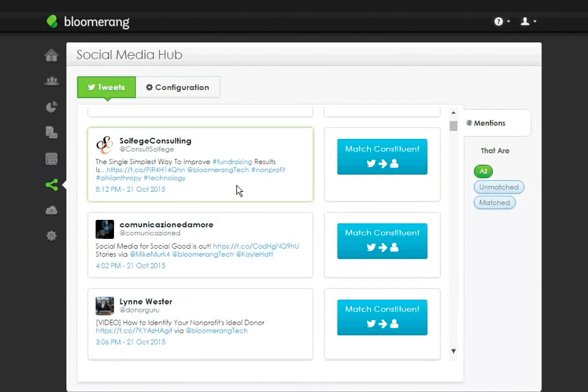Open the #fundraising hashtag link

[232, 162]
